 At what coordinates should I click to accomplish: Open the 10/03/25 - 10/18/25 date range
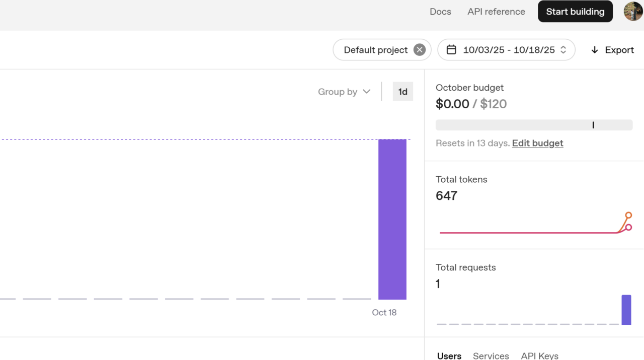click(x=508, y=50)
